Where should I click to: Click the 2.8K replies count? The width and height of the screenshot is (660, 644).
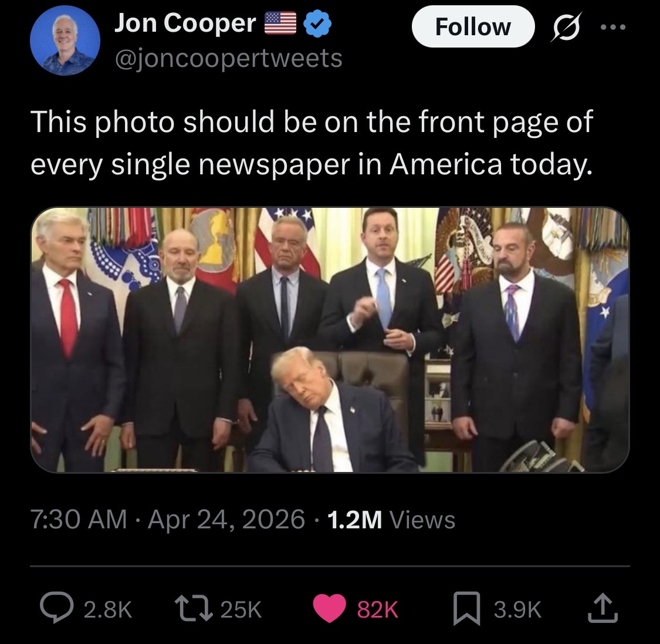pos(108,609)
